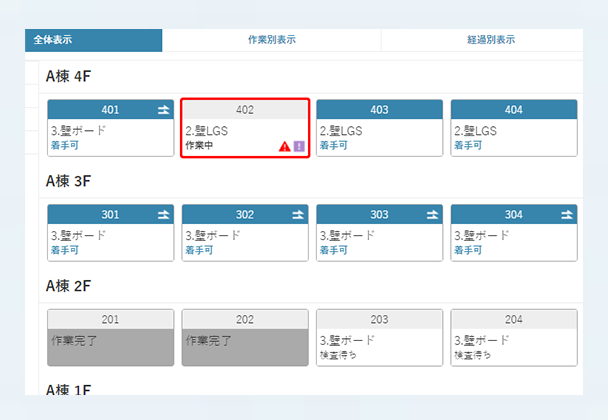Open the room 402 header
The image size is (608, 420).
pos(244,109)
